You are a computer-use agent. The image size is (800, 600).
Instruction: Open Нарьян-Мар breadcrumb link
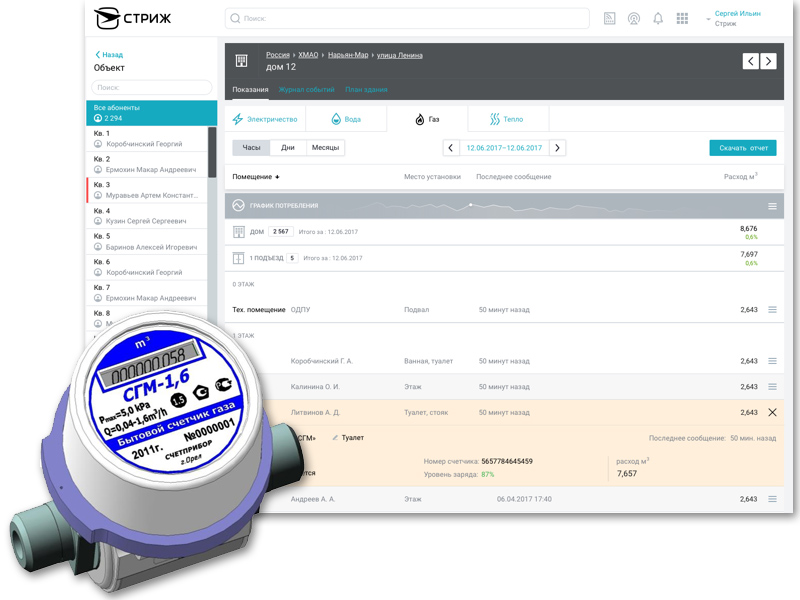[348, 55]
